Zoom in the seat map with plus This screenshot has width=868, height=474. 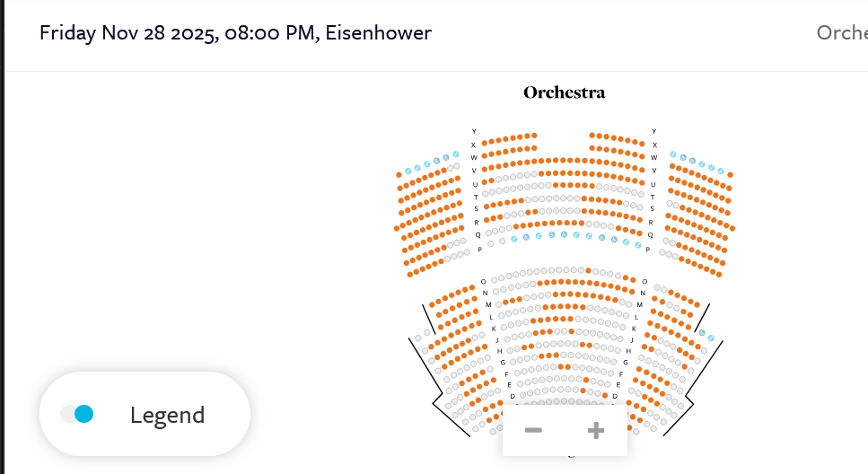tap(595, 431)
